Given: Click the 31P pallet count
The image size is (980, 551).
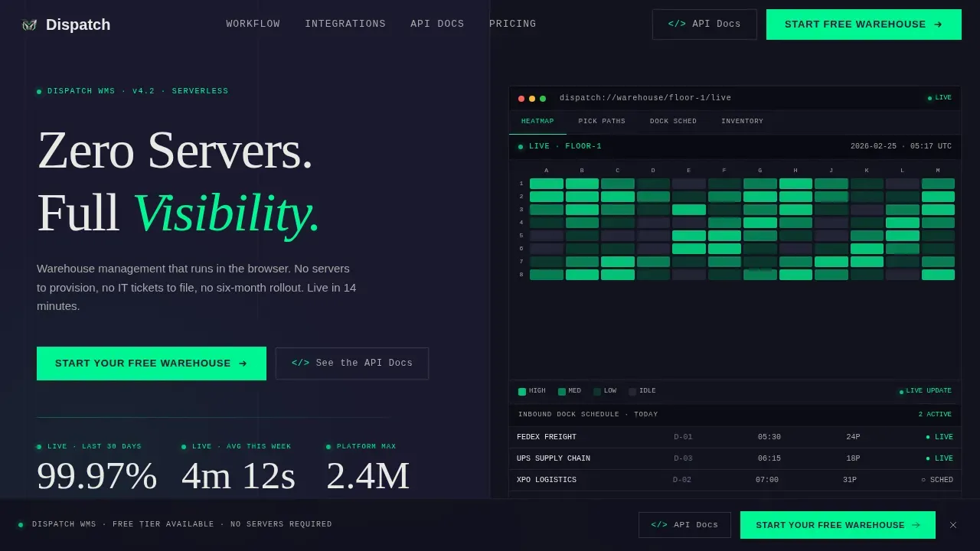Looking at the screenshot, I should [x=850, y=480].
